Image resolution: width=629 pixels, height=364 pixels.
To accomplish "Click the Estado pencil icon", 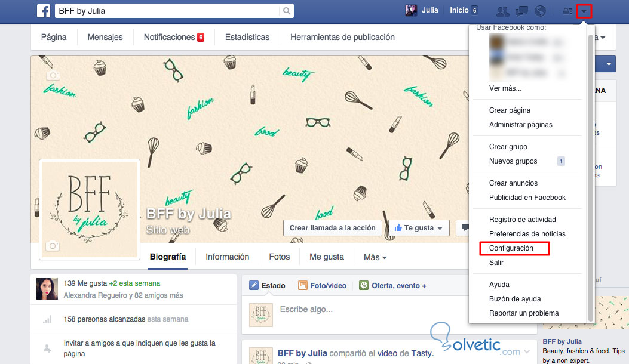I will pyautogui.click(x=253, y=285).
